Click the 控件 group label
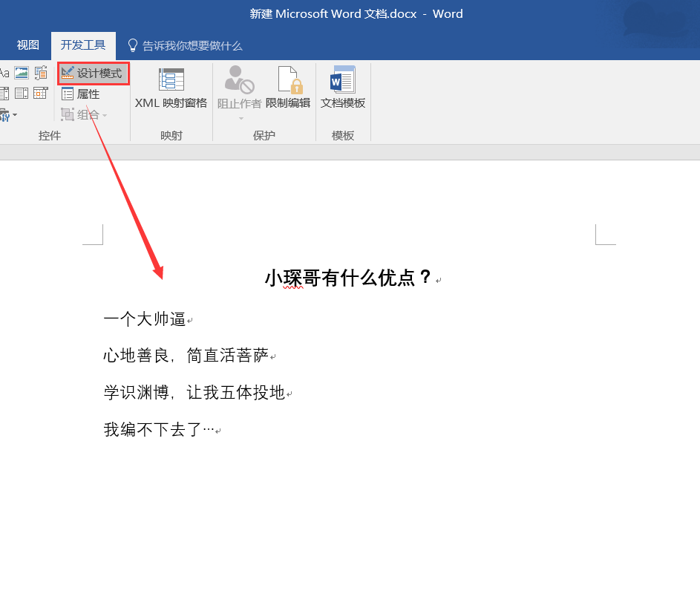700x594 pixels. point(49,135)
